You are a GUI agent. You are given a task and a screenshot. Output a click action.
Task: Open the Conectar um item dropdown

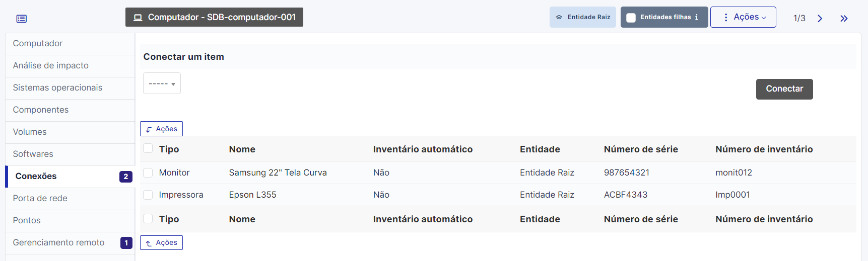pos(162,83)
